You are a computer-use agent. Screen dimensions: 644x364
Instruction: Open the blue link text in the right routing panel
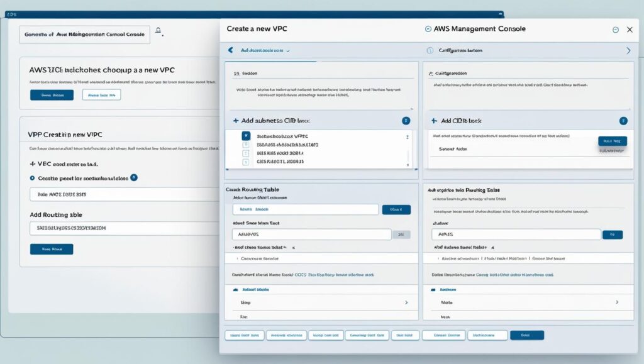pos(514,275)
